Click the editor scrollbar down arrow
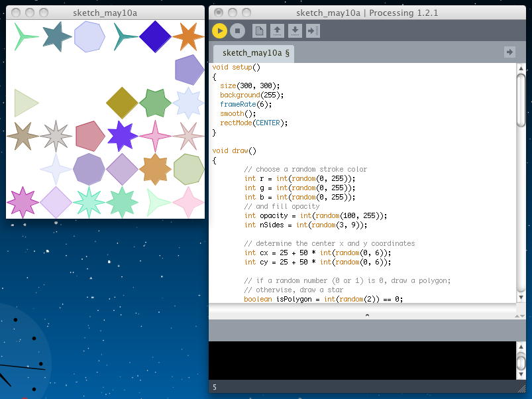 point(521,297)
